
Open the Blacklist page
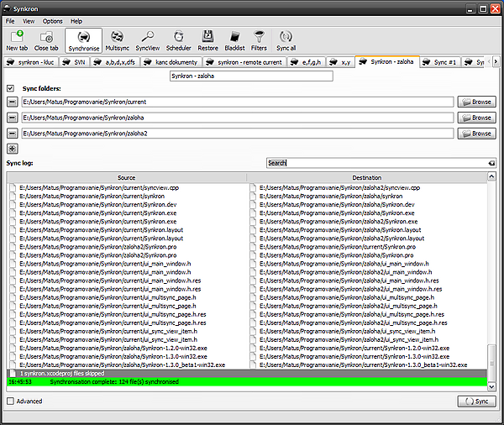(234, 40)
